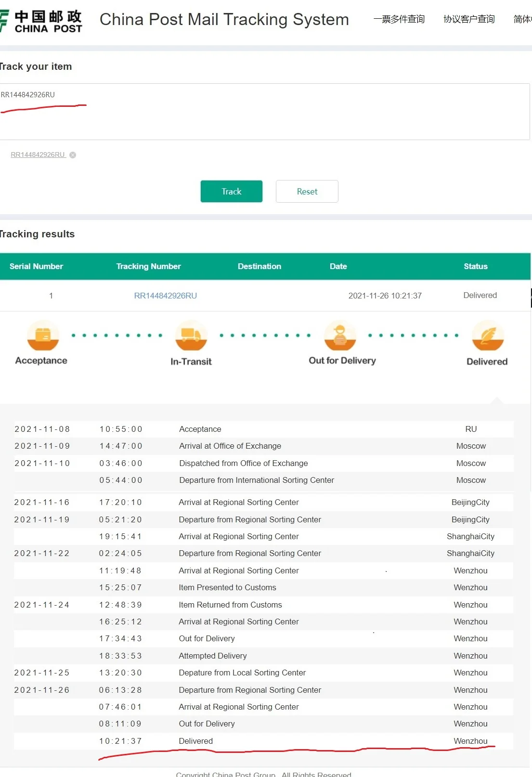Select Depature from Local Sorting Center event
532x777 pixels.
(264, 673)
